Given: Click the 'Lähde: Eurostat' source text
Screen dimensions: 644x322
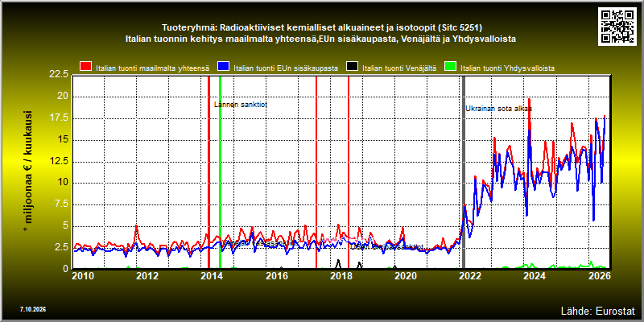Looking at the screenshot, I should point(597,310).
